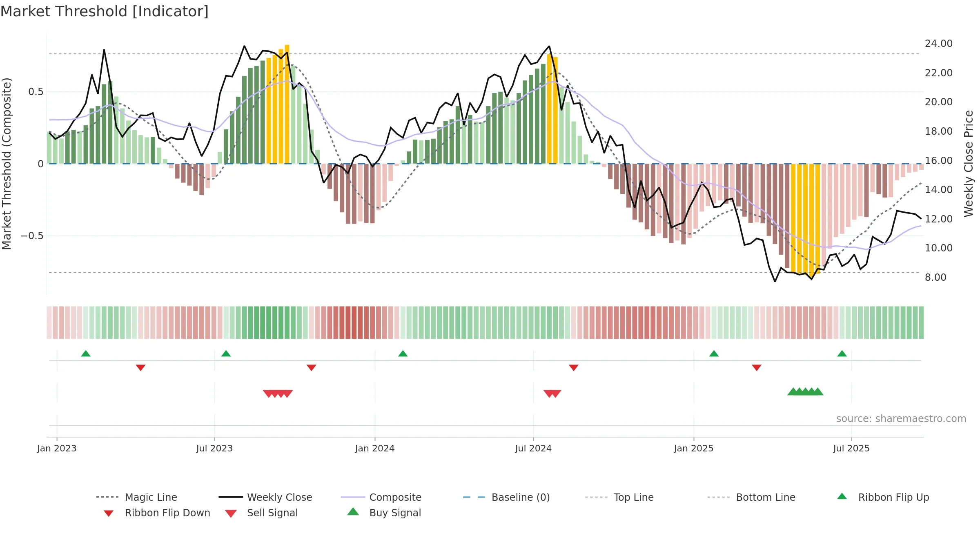Click the 24.00 price axis tick
The width and height of the screenshot is (980, 551).
click(x=939, y=44)
